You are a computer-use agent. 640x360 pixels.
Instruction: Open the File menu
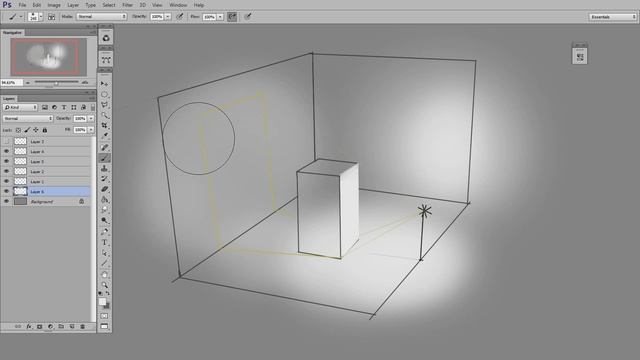22,5
